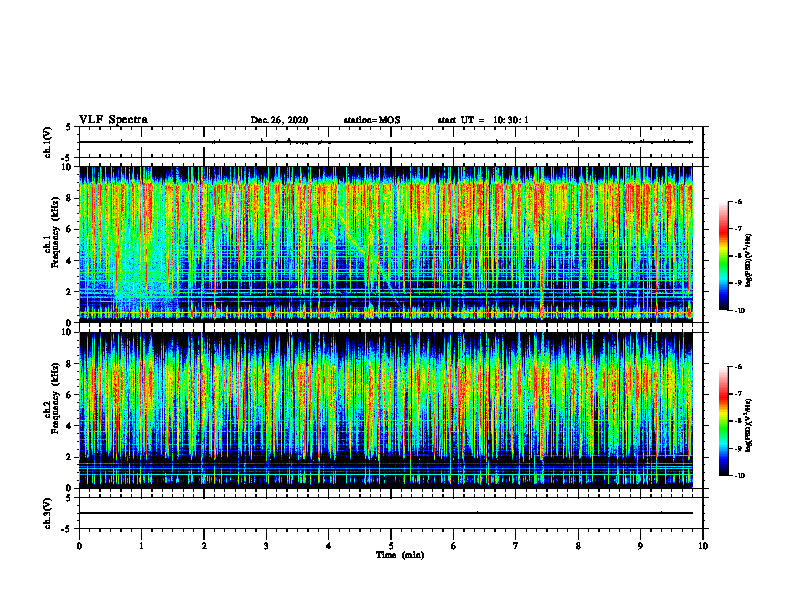
Task: Click the "6" tick on ch.2 frequency axis
Action: [70, 395]
